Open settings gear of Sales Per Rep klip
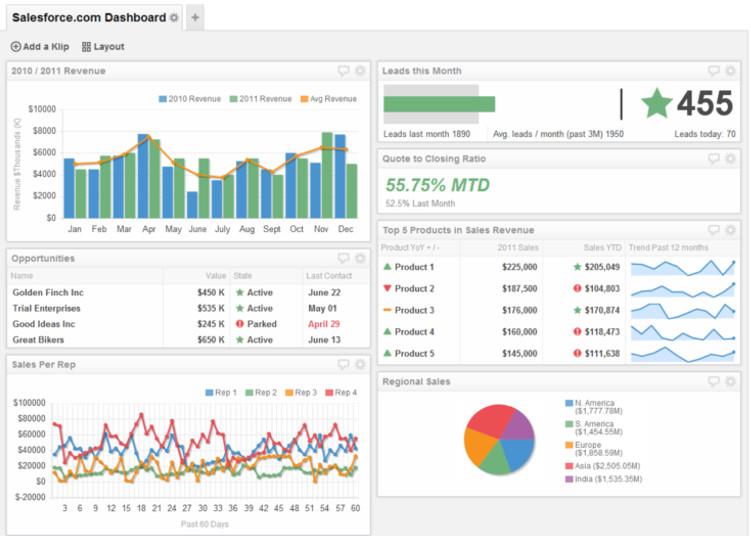 pos(360,365)
